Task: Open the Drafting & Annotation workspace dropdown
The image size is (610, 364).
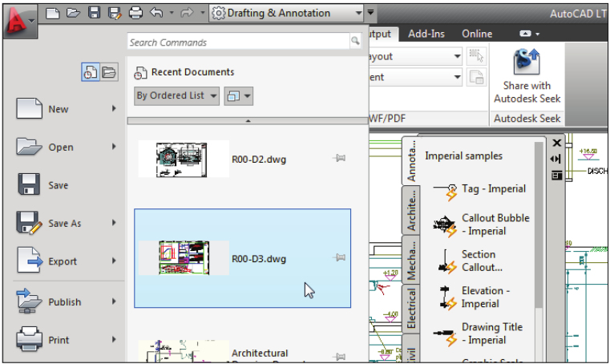Action: click(286, 14)
